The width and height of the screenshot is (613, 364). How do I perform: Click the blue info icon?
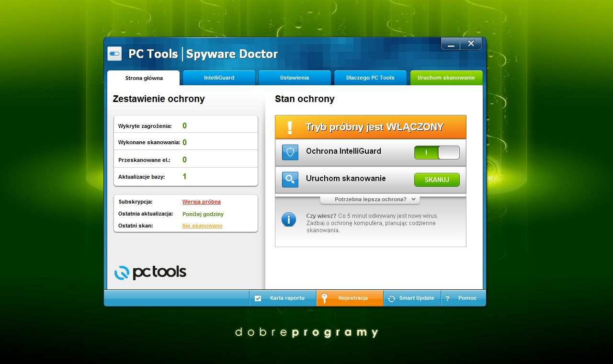(x=289, y=220)
